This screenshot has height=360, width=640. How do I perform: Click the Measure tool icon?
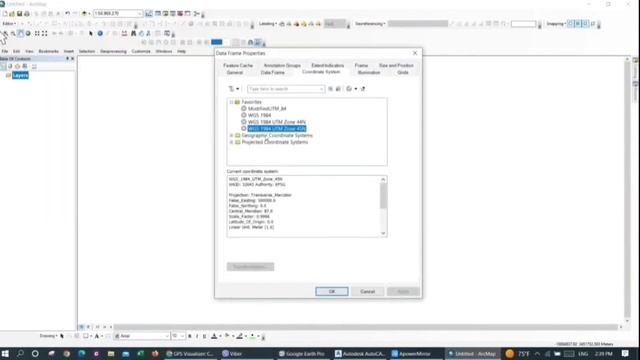click(124, 33)
